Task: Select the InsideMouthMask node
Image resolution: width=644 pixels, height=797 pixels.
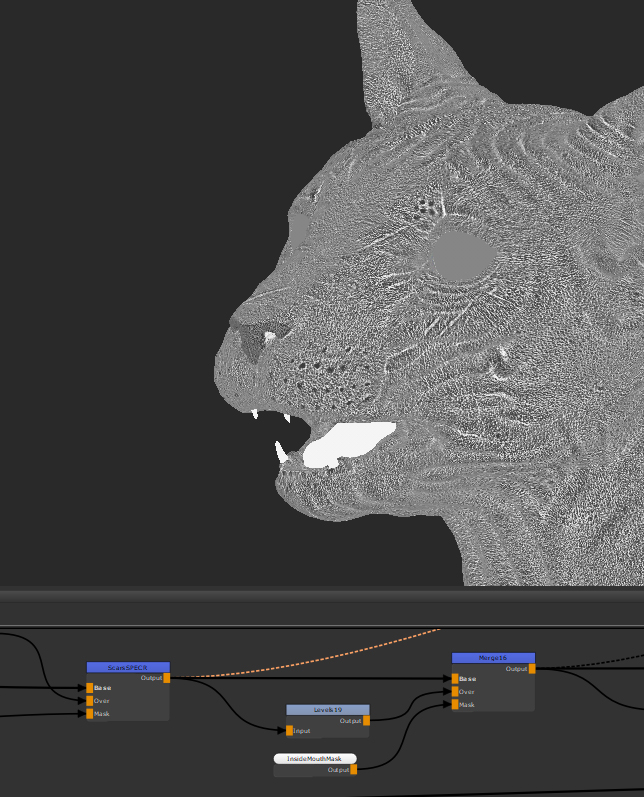Action: click(314, 759)
